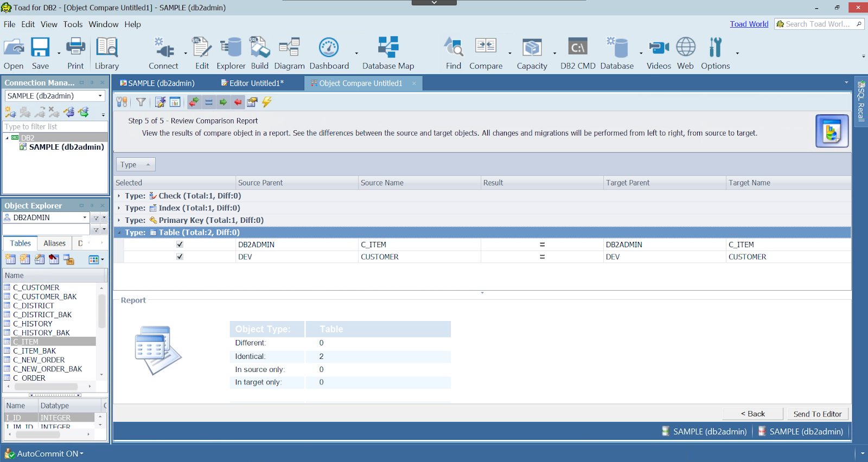Click the Search Toad World field

coord(819,24)
